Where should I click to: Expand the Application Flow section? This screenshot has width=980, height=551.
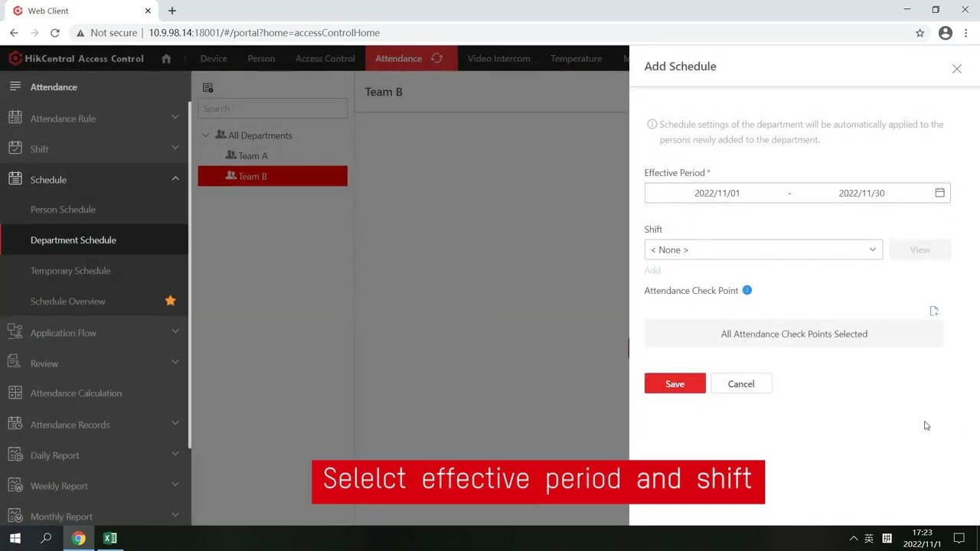(x=175, y=331)
